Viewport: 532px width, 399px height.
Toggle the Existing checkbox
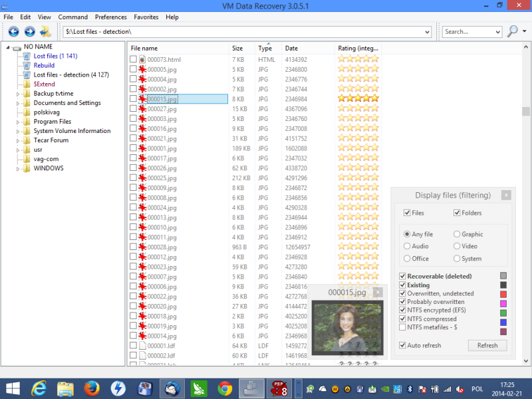pos(402,285)
